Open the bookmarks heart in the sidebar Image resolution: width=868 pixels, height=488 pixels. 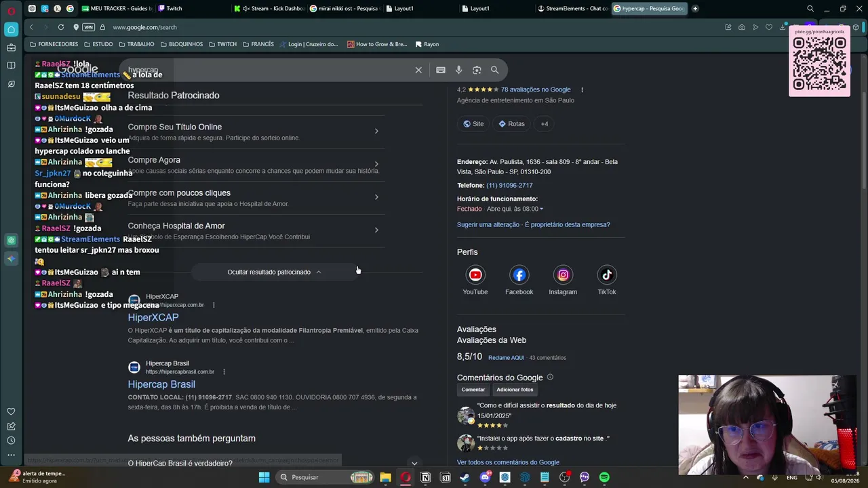pyautogui.click(x=11, y=411)
